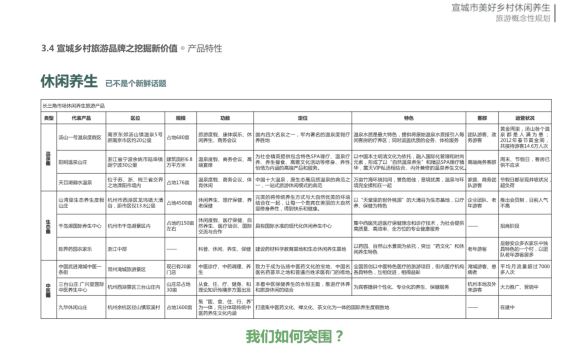Image resolution: width=570 pixels, height=360 pixels.
Task: Select the 已不是个新鲜话题 tagline
Action: pos(136,83)
